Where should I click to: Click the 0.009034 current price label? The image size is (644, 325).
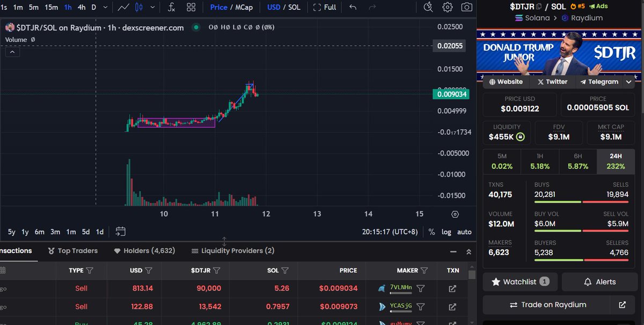[451, 94]
